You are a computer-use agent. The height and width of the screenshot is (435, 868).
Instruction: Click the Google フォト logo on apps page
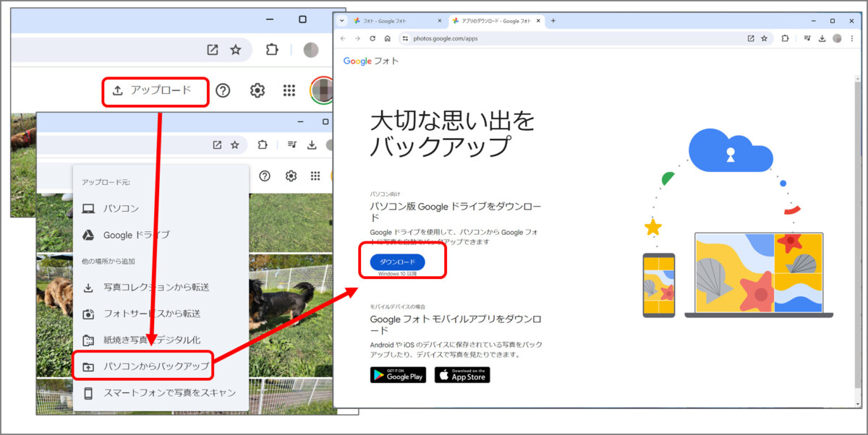[370, 61]
